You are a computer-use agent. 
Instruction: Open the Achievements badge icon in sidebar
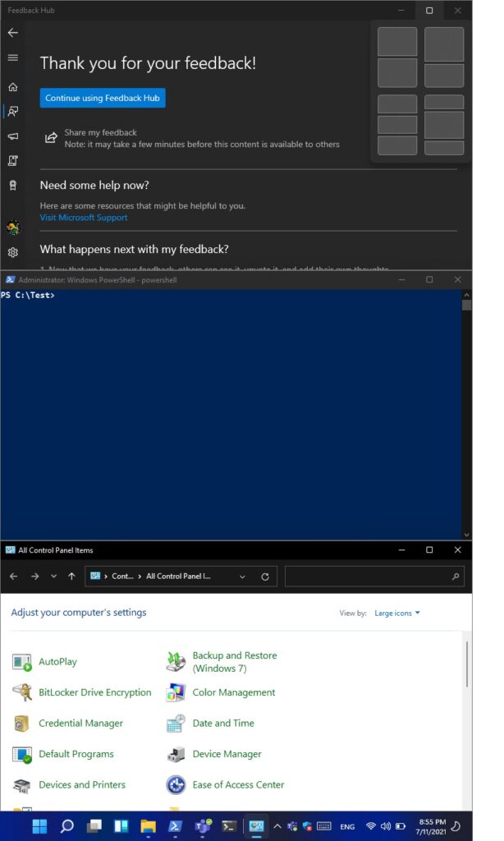click(12, 185)
